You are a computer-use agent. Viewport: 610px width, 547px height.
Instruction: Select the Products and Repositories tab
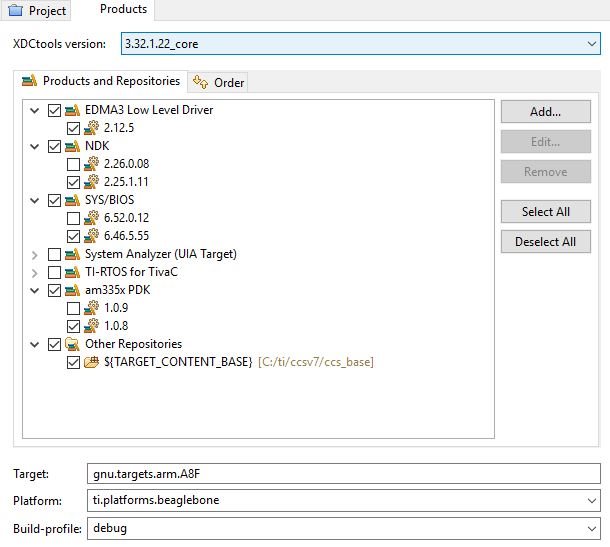pyautogui.click(x=101, y=81)
